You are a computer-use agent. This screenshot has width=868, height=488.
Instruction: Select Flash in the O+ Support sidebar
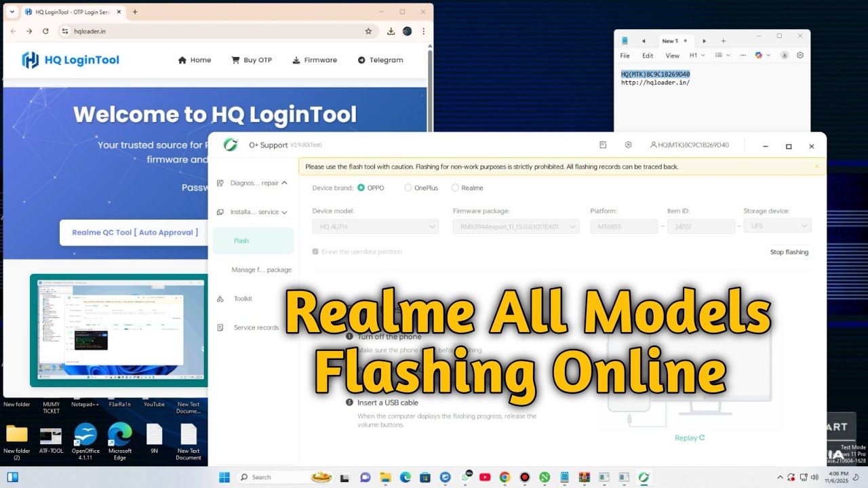[x=253, y=241]
